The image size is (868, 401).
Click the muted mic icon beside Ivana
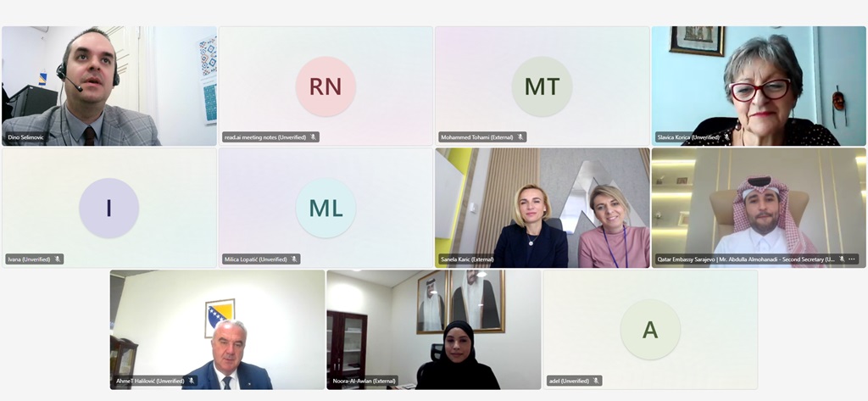pyautogui.click(x=57, y=259)
